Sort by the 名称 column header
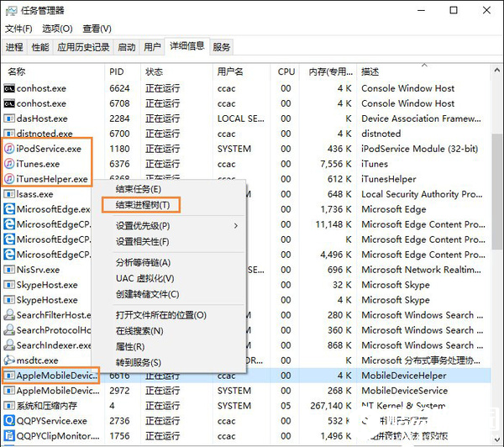The height and width of the screenshot is (447, 504). click(x=53, y=71)
